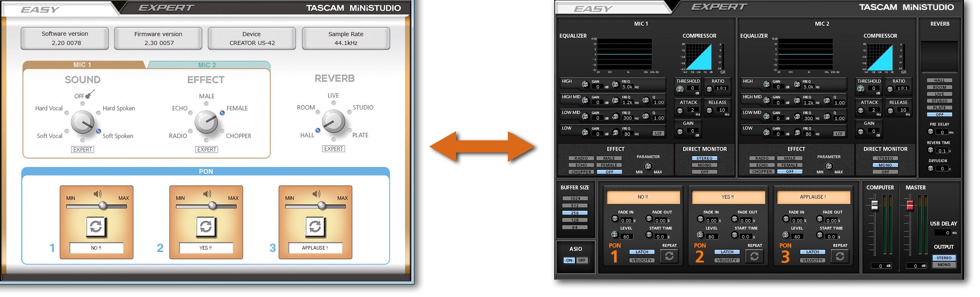Click the PON 1 repeat icon in Easy view
The image size is (980, 297).
(x=96, y=227)
